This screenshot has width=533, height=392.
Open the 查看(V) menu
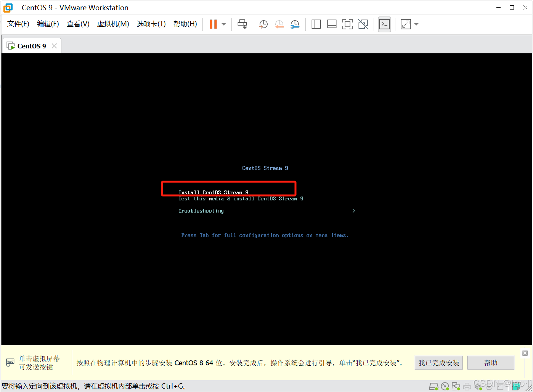tap(78, 24)
